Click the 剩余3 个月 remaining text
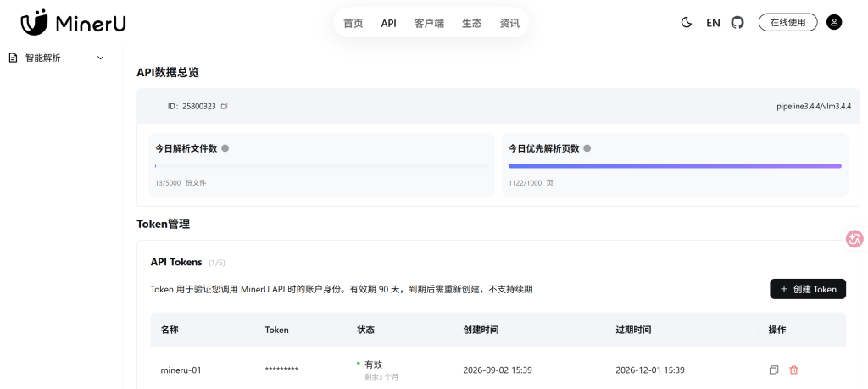The height and width of the screenshot is (389, 868). [x=381, y=377]
